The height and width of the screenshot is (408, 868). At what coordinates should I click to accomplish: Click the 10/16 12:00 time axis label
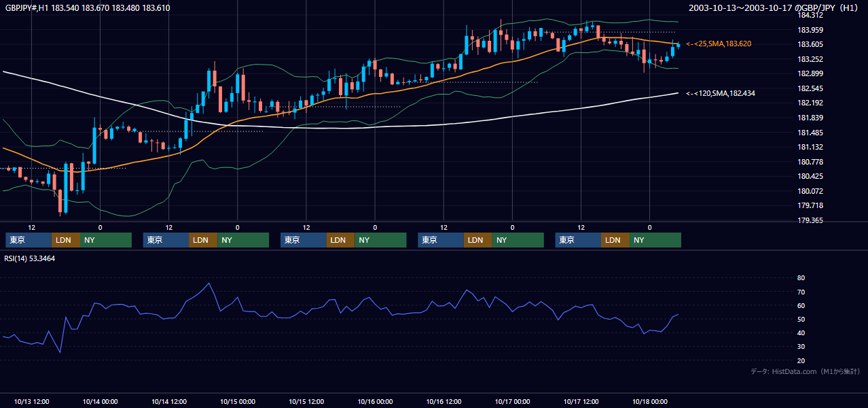point(444,401)
